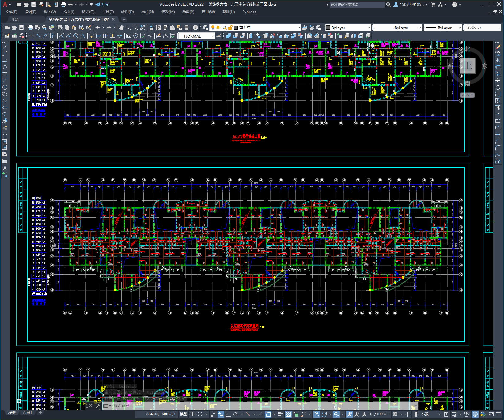Open the Layer Properties manager icon
Screen dimensions: 504x420
tap(206, 28)
